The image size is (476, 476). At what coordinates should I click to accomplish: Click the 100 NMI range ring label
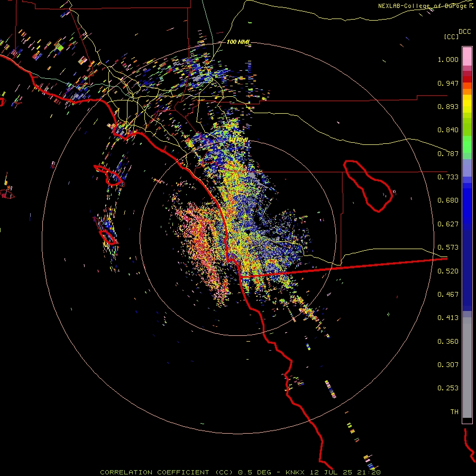point(238,42)
